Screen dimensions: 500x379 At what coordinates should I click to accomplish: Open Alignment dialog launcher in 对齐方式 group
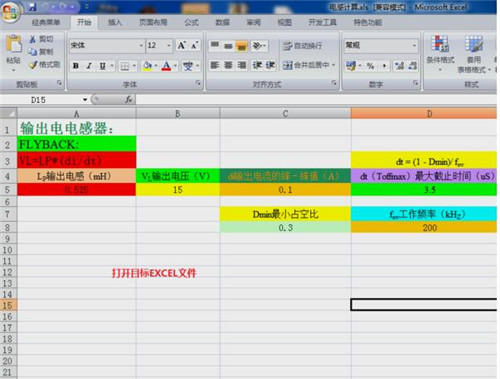[x=334, y=83]
